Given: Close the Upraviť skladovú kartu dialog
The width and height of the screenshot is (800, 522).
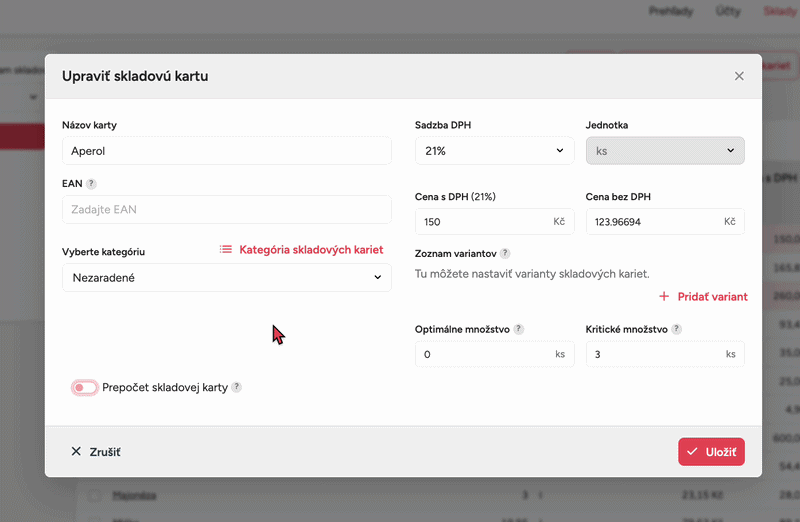Looking at the screenshot, I should pos(739,76).
